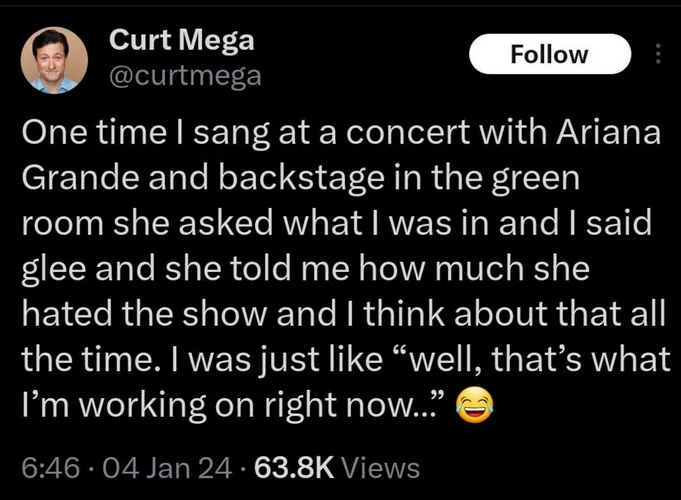681x500 pixels.
Task: Click the word "glee" in the tweet
Action: tap(51, 272)
